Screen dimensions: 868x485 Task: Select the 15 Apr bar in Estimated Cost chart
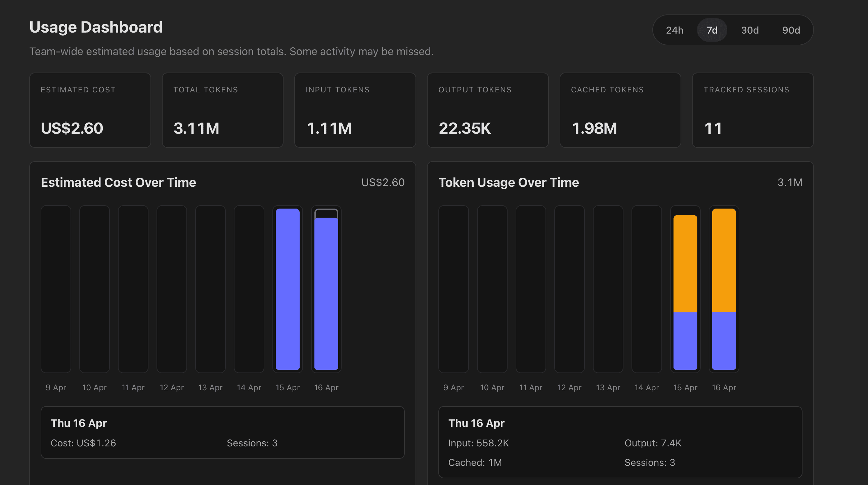[x=288, y=290]
